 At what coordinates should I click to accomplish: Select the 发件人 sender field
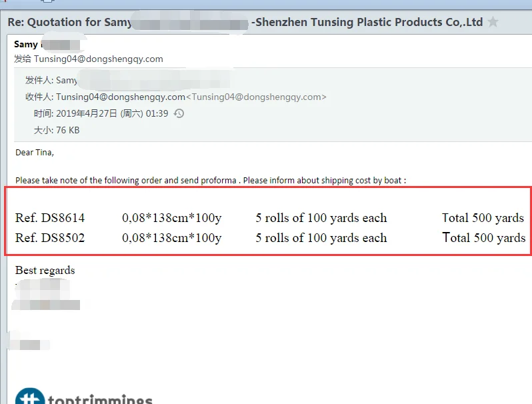51,80
